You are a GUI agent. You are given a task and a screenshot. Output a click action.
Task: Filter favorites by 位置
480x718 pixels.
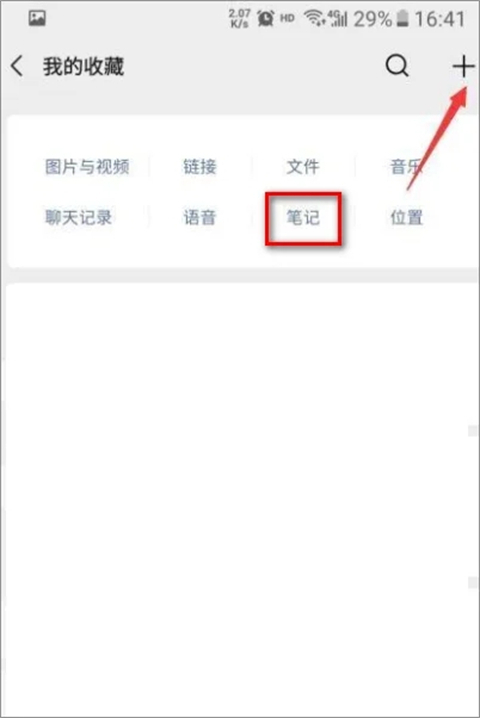pyautogui.click(x=406, y=218)
